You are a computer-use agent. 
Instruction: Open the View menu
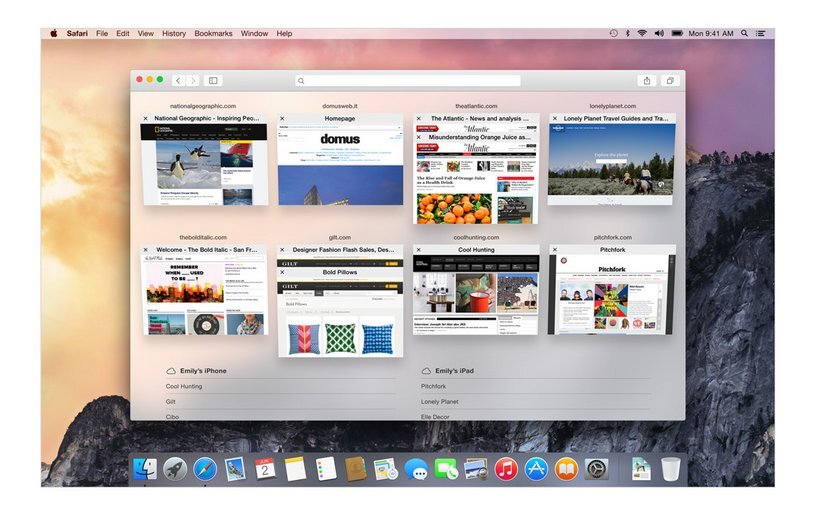146,33
